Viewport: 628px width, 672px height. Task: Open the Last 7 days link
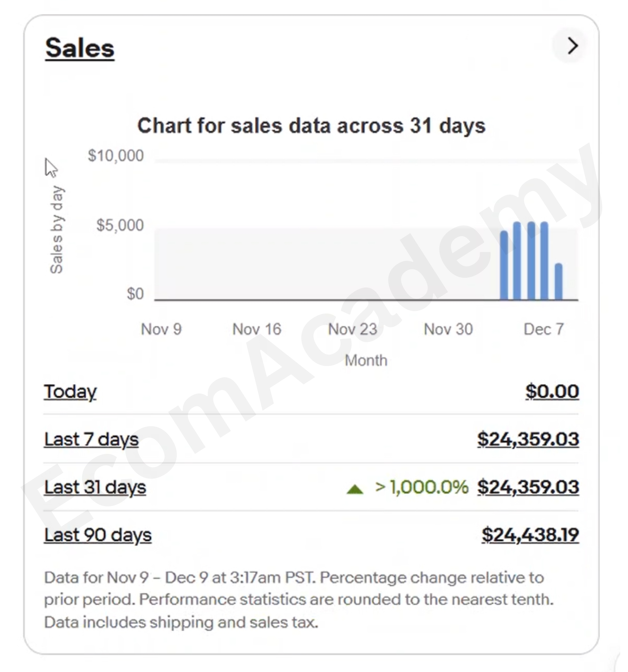click(91, 440)
